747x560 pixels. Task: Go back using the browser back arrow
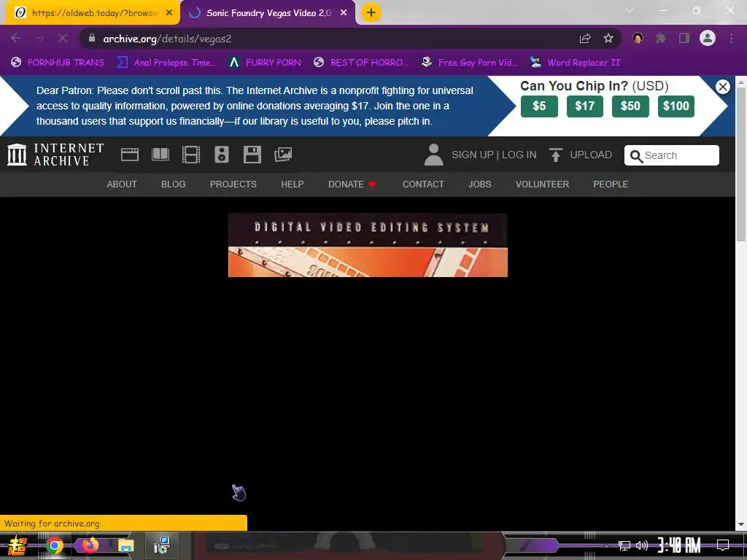pyautogui.click(x=16, y=39)
